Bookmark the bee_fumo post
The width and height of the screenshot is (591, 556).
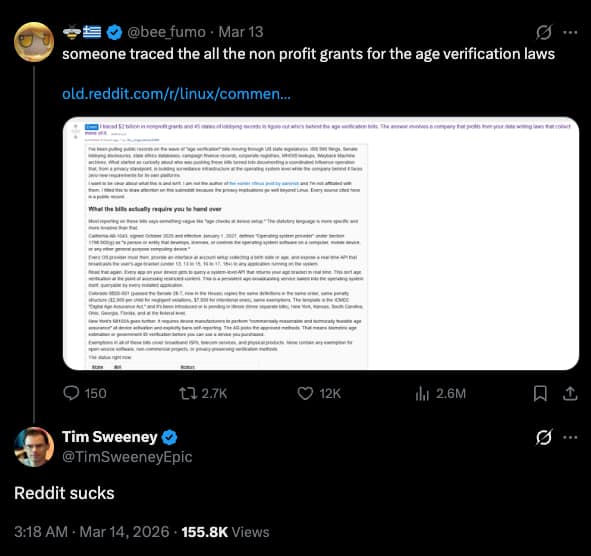(540, 393)
